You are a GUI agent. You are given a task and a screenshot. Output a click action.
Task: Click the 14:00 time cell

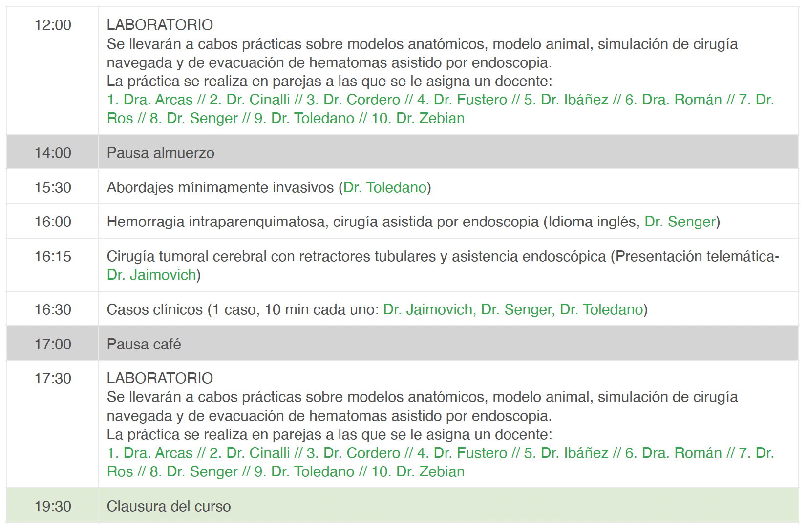53,153
